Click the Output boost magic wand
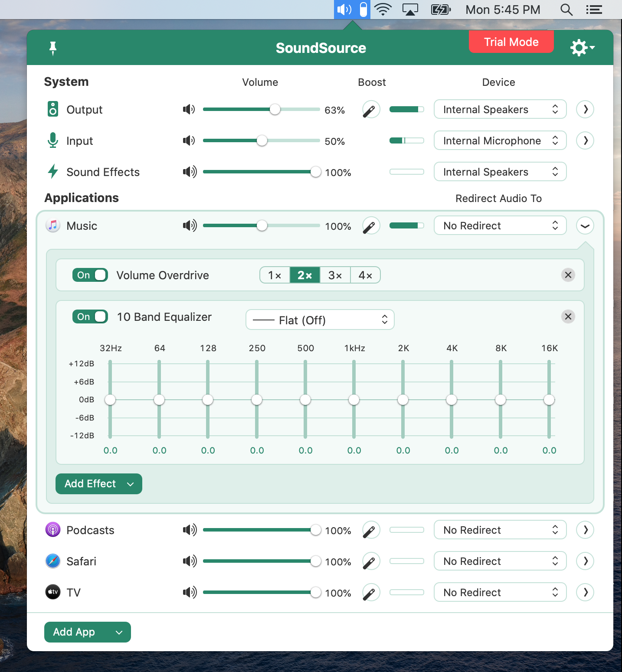This screenshot has width=622, height=672. (x=371, y=109)
